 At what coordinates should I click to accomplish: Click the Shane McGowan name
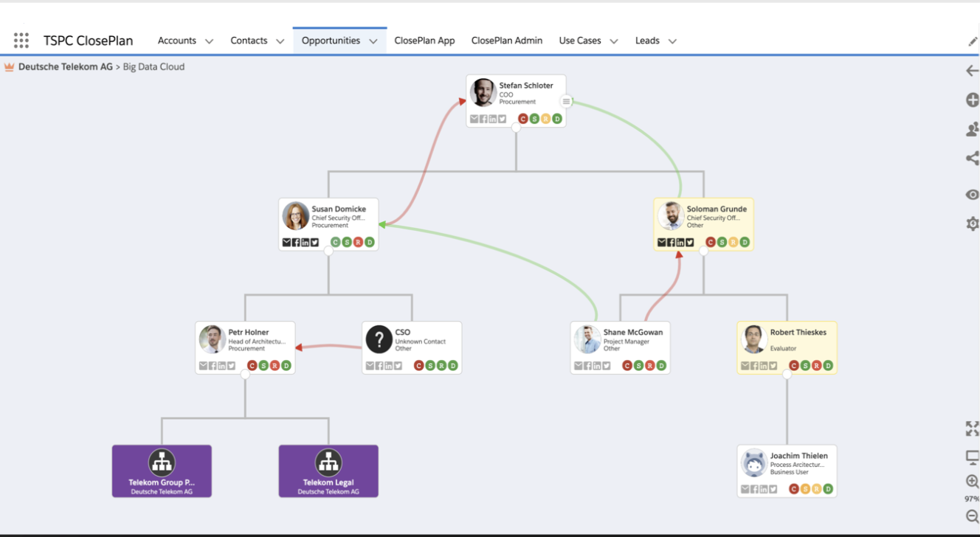tap(633, 333)
